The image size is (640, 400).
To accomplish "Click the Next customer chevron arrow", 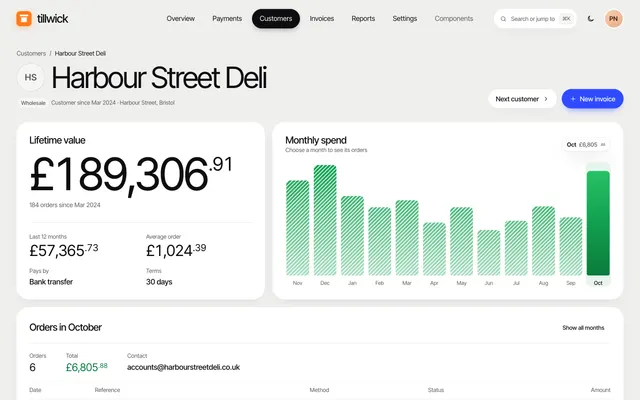I will coord(546,99).
